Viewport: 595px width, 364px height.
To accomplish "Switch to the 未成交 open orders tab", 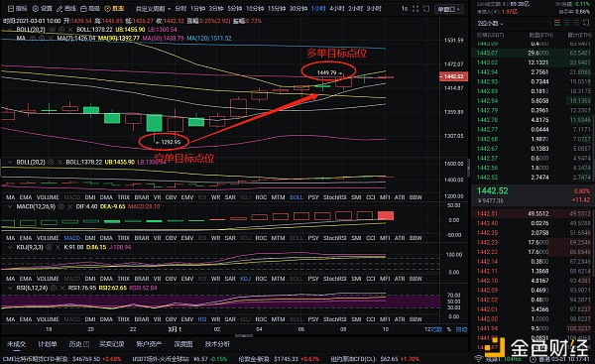I will [x=16, y=344].
